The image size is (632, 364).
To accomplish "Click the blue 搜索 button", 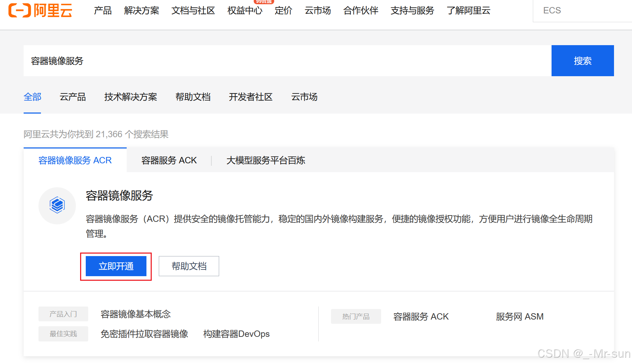I will [x=583, y=61].
